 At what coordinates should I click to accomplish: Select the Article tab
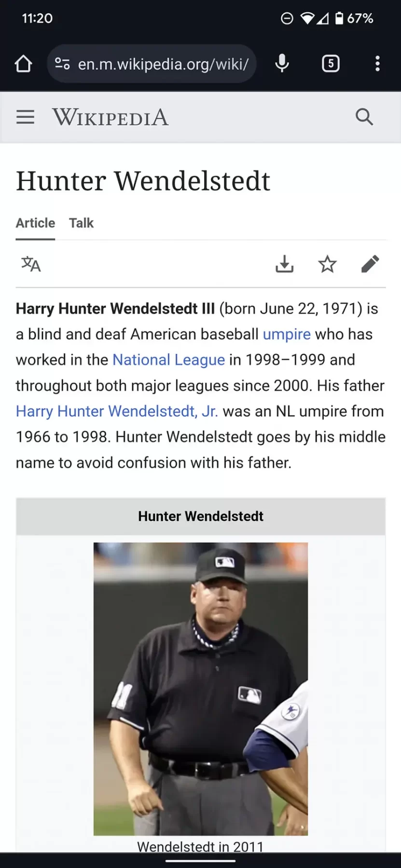click(x=35, y=223)
